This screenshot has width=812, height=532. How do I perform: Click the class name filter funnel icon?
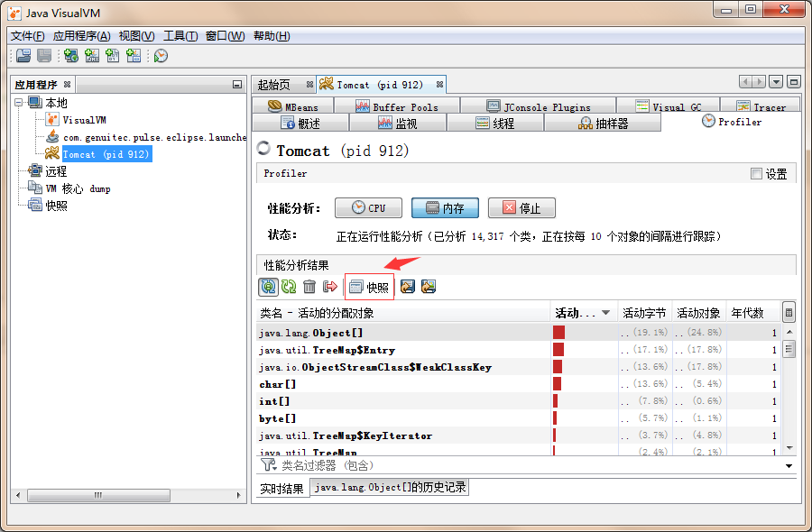pyautogui.click(x=268, y=464)
